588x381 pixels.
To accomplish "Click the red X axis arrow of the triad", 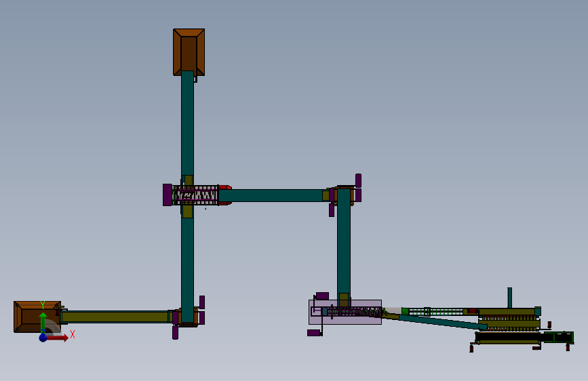I will pos(58,338).
